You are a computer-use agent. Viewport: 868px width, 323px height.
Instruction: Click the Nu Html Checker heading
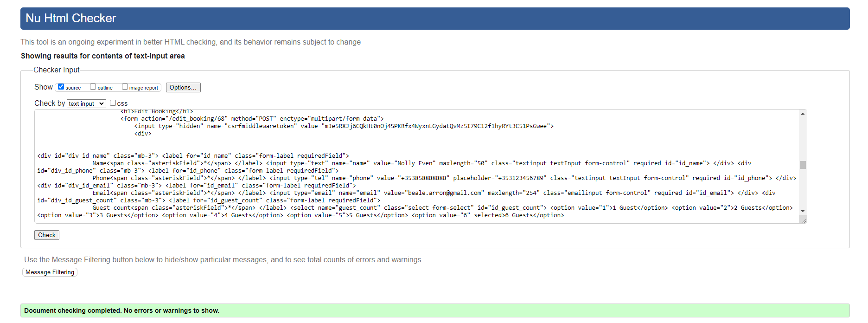pyautogui.click(x=71, y=18)
